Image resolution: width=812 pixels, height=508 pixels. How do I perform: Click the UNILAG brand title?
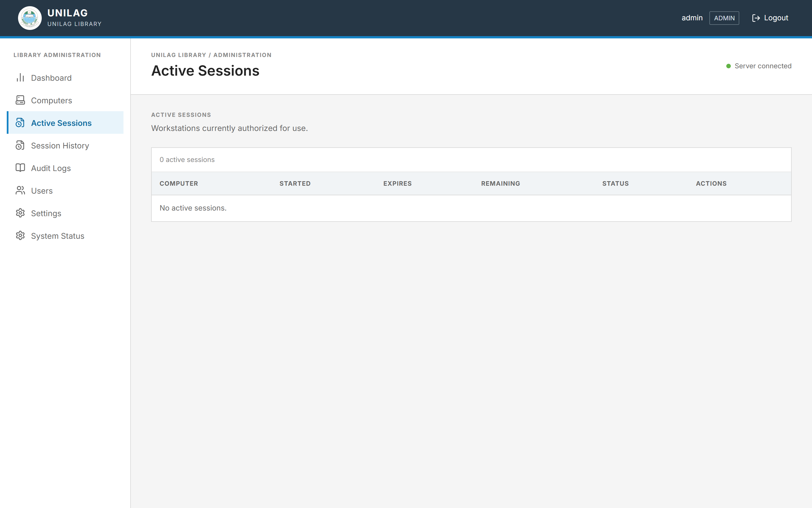[x=67, y=13]
